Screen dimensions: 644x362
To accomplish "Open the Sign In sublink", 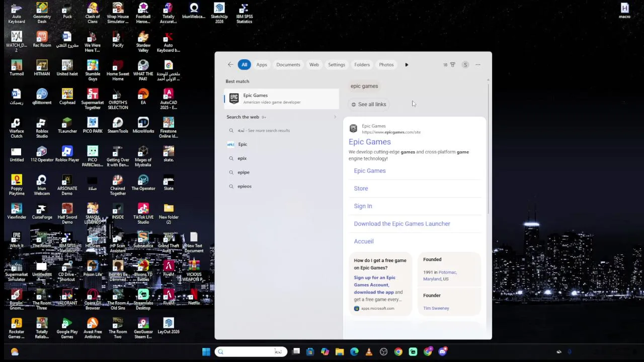I will tap(363, 206).
